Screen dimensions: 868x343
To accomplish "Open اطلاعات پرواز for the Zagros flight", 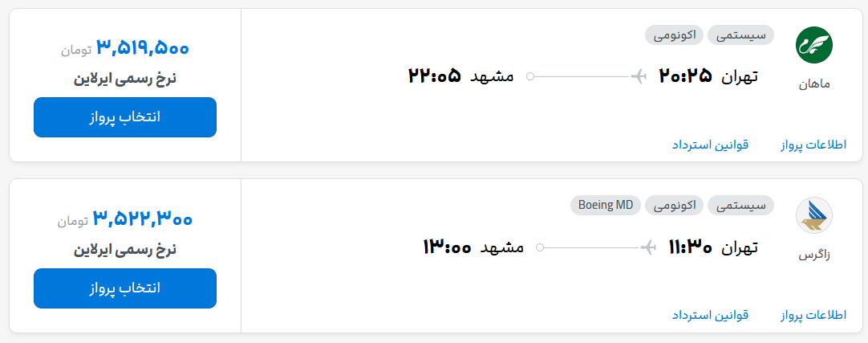I will [x=813, y=316].
